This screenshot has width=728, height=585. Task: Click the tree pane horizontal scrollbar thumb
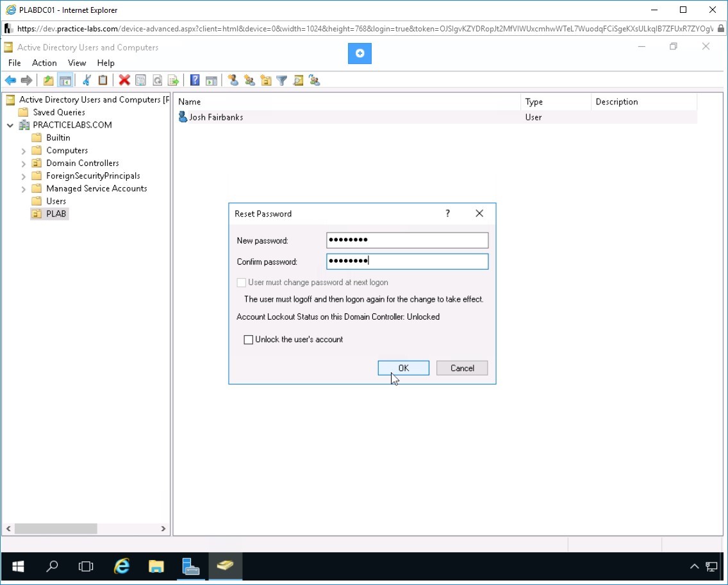(x=56, y=529)
